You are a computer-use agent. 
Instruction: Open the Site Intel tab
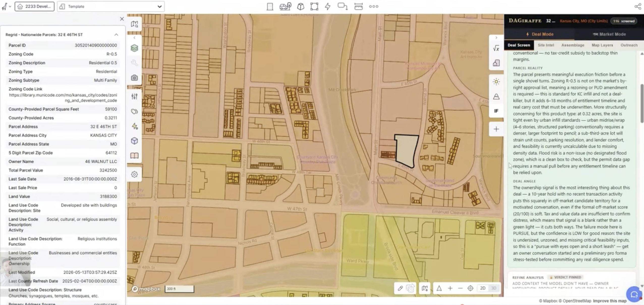pos(546,45)
